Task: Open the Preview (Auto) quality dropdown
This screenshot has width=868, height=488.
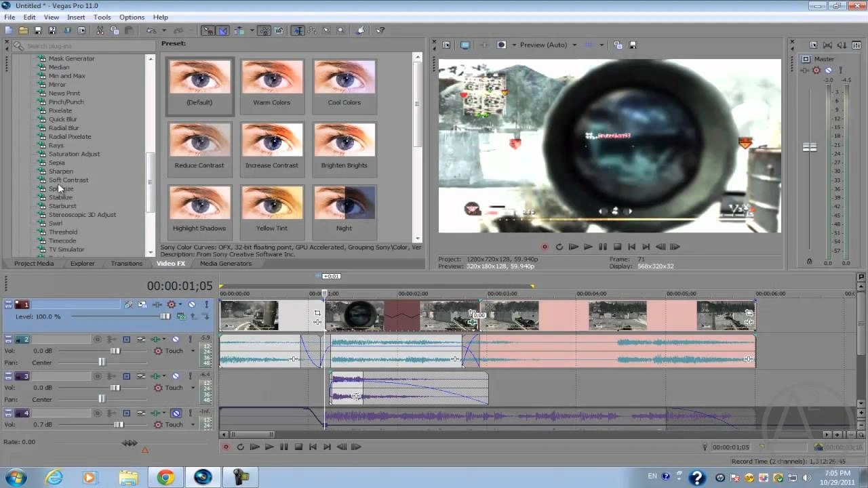Action: tap(574, 45)
